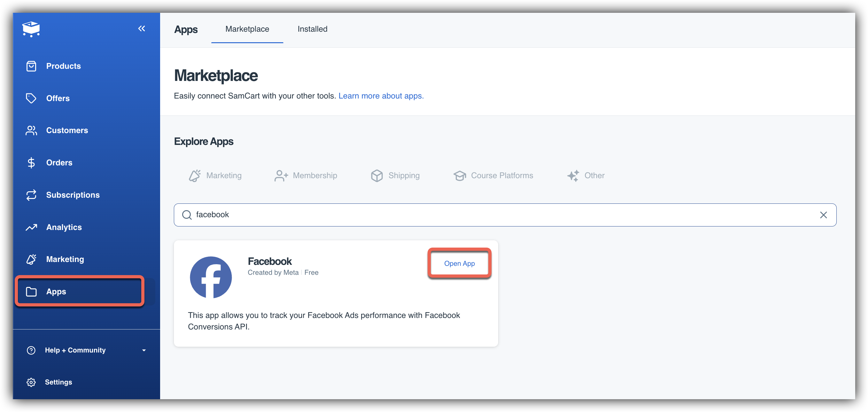Click the SamCart logo icon
The width and height of the screenshot is (868, 412).
[31, 29]
